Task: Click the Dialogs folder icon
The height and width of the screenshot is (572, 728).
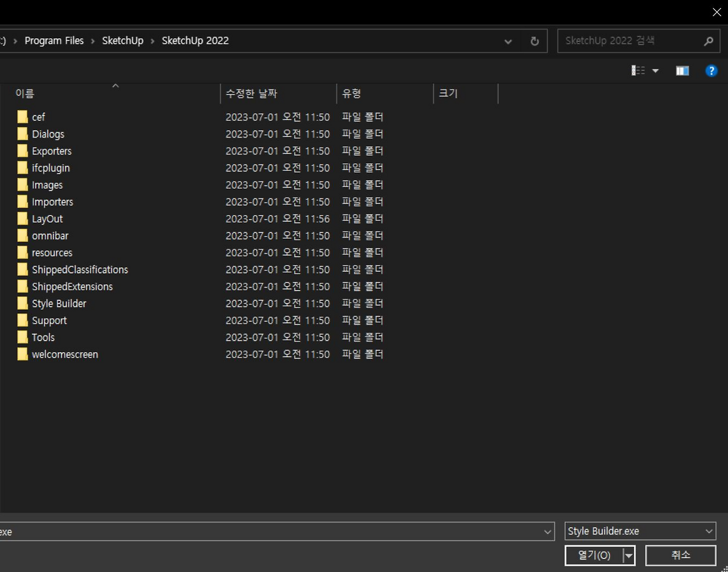Action: click(x=22, y=134)
